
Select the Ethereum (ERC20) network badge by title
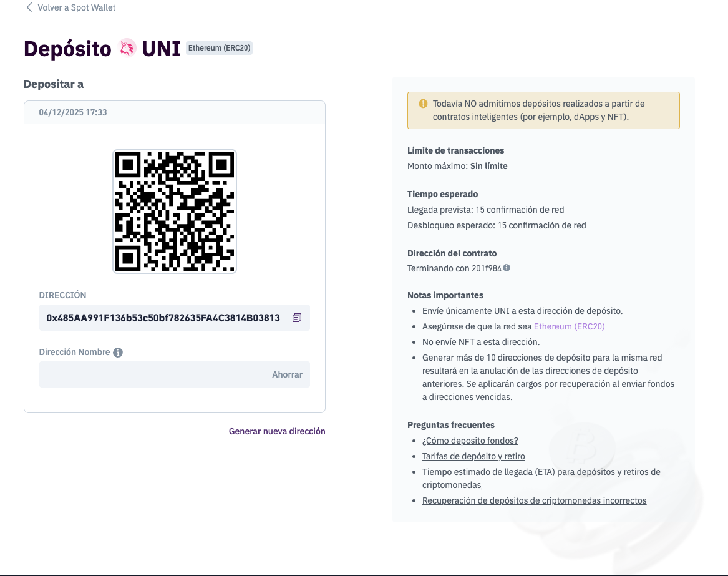pos(219,48)
